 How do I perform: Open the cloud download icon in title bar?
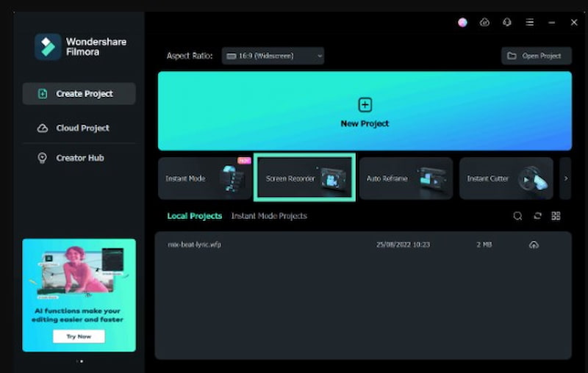[x=484, y=22]
